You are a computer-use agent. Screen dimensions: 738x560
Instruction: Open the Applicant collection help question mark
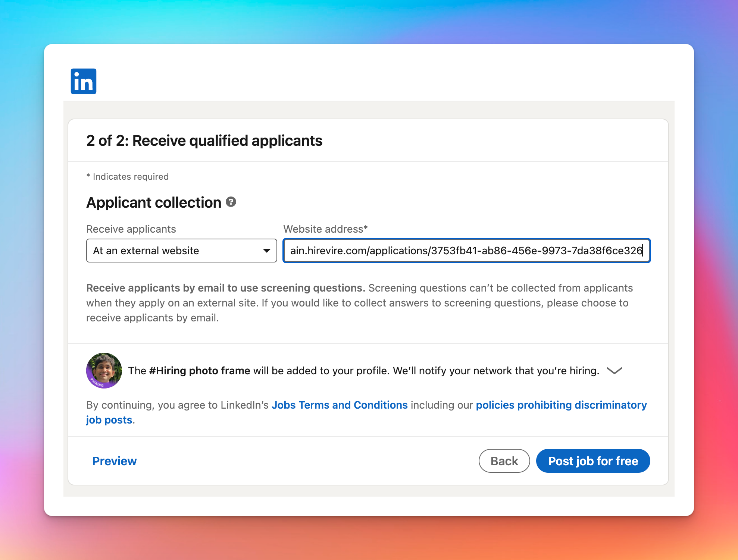231,202
